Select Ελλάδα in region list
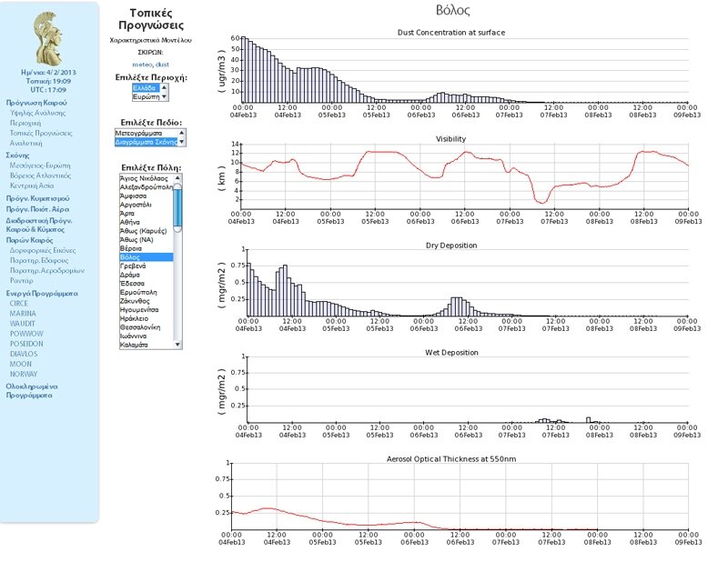 click(x=146, y=87)
